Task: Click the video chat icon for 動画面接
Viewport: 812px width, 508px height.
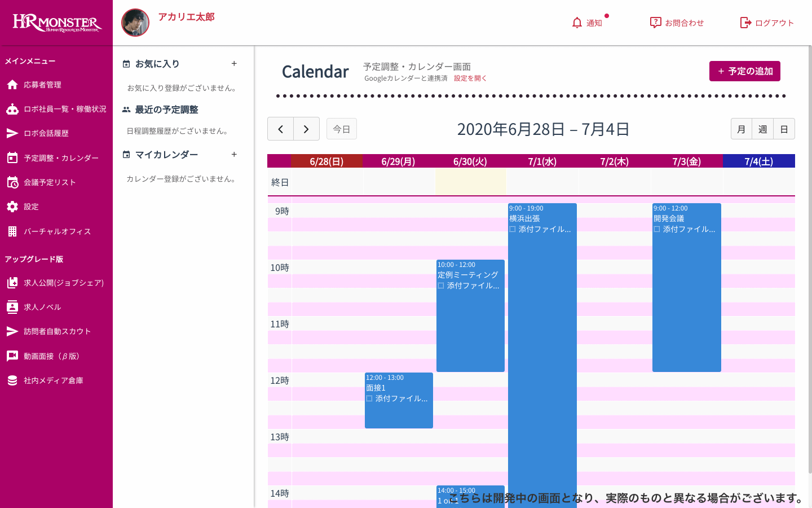Action: 12,356
